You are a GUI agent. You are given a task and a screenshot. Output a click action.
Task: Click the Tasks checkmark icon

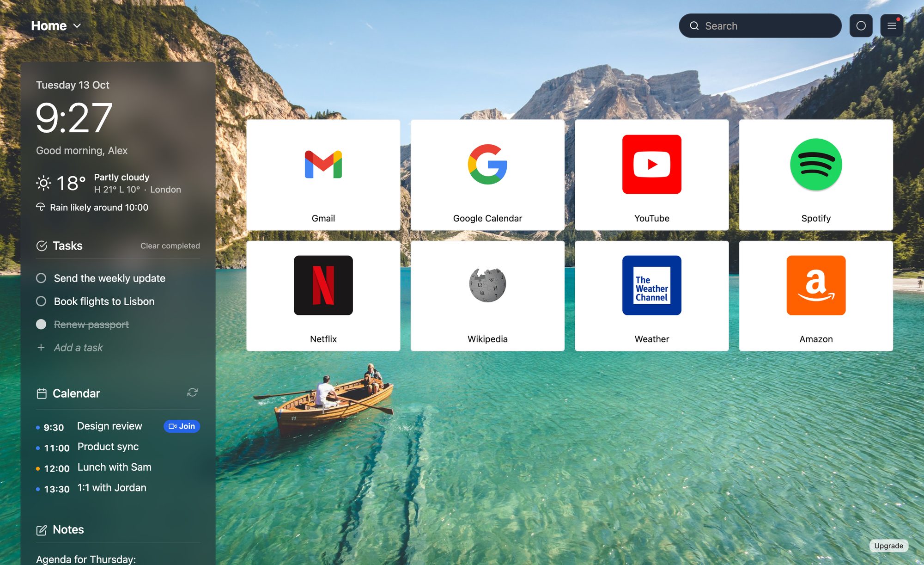point(42,246)
